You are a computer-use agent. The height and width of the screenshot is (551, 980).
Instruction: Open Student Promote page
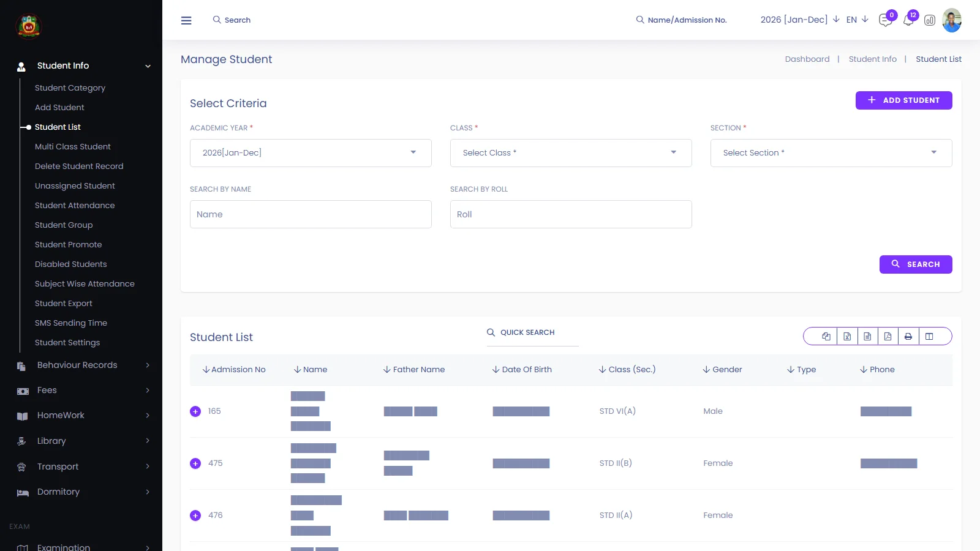[x=69, y=245]
